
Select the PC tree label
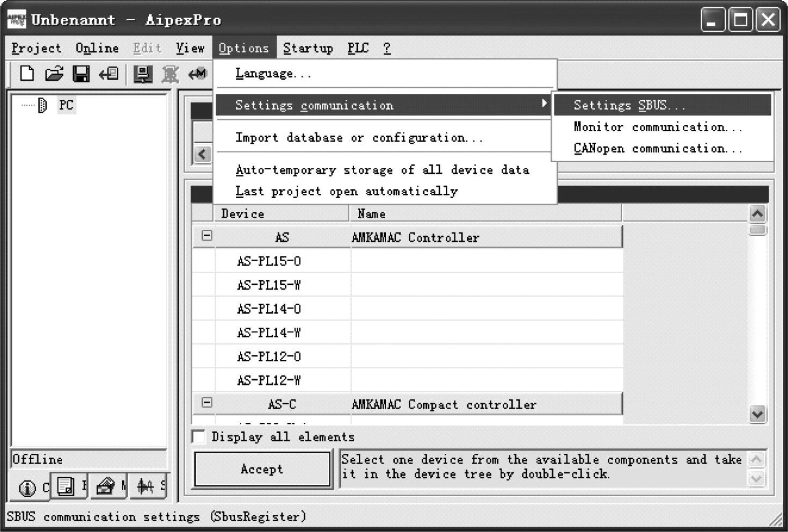click(x=67, y=105)
